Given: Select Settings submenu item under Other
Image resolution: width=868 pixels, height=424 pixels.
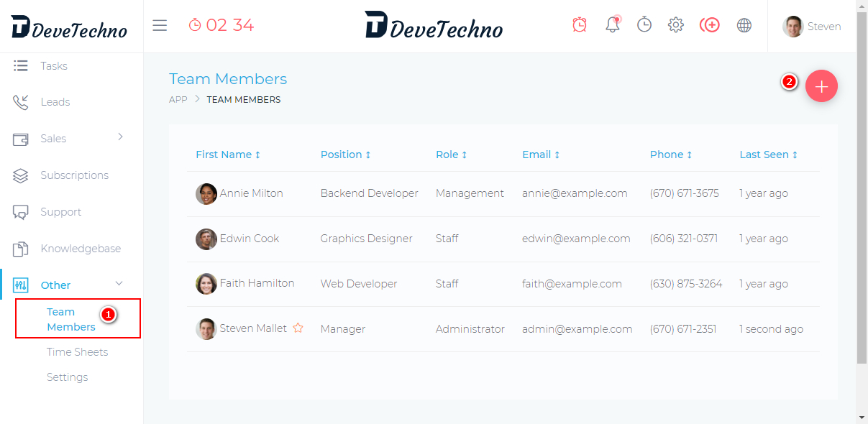Looking at the screenshot, I should point(68,377).
